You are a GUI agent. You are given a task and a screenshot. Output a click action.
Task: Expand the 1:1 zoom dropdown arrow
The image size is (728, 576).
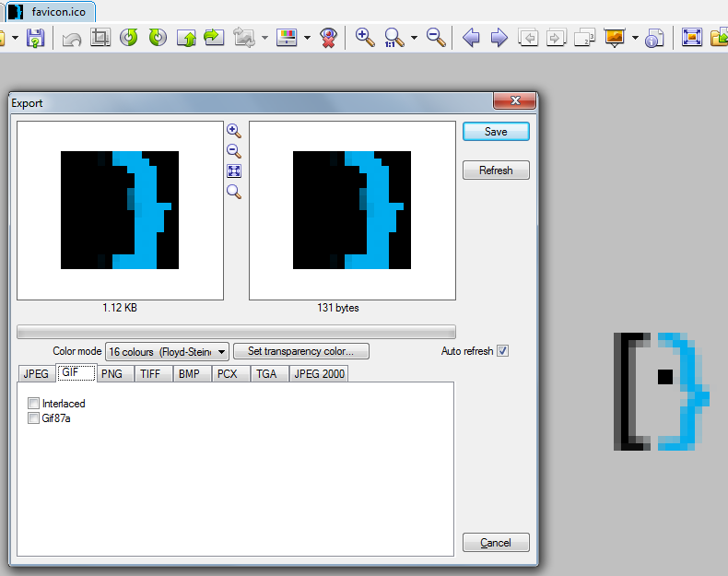(414, 39)
